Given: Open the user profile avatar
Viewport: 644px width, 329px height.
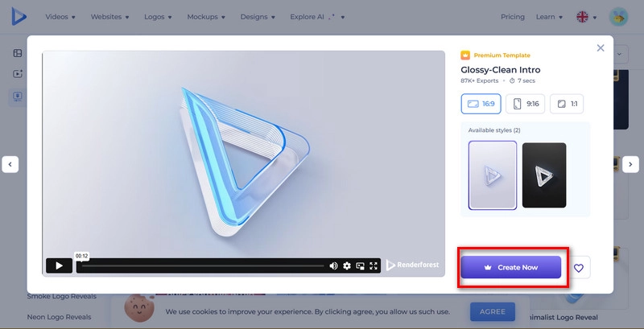Looking at the screenshot, I should pos(618,17).
